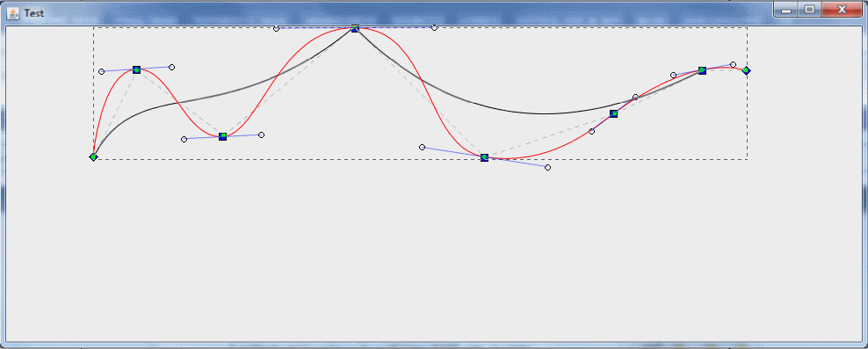Select the square anchor at the first red valley
This screenshot has height=349, width=868.
click(x=222, y=136)
